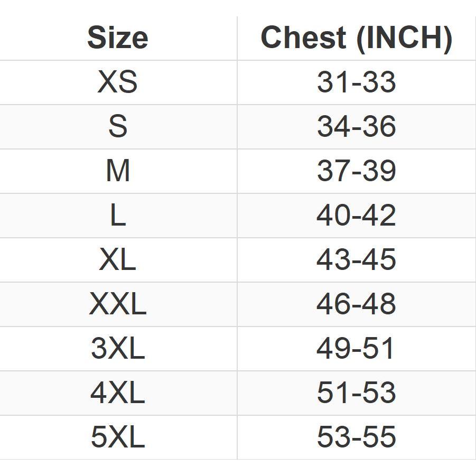
Task: Select the L size cell
Action: click(117, 216)
